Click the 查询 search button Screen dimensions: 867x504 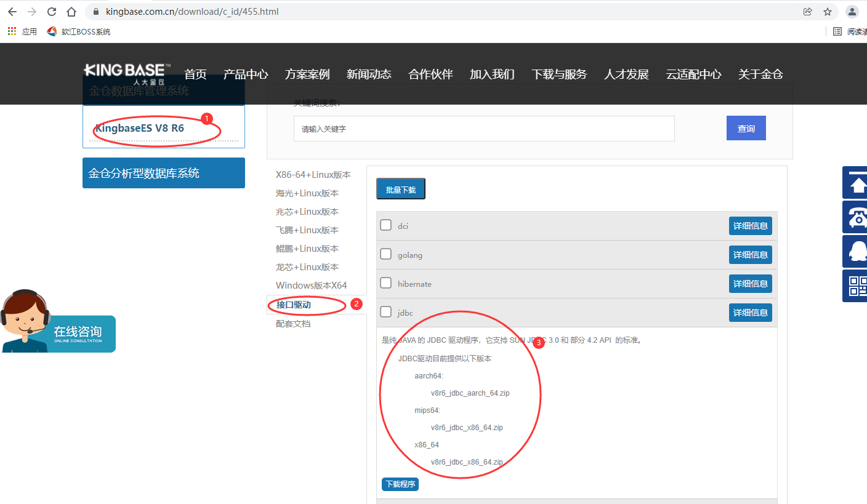coord(746,128)
